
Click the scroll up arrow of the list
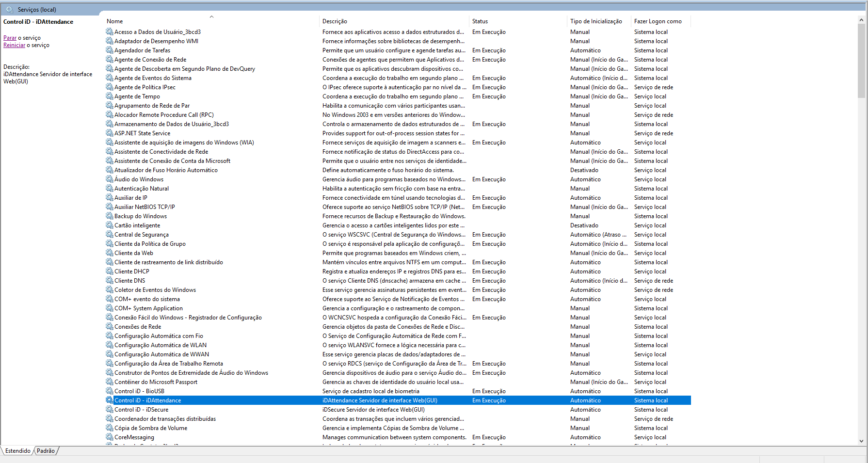(x=861, y=20)
